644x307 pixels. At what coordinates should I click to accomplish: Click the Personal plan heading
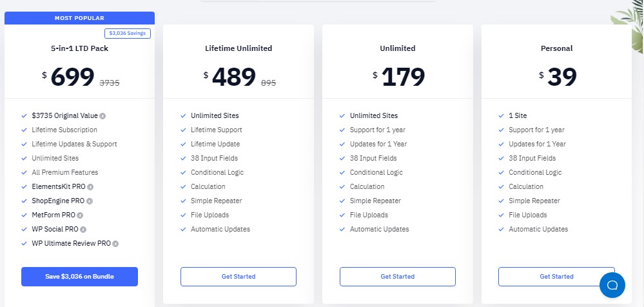click(x=556, y=48)
